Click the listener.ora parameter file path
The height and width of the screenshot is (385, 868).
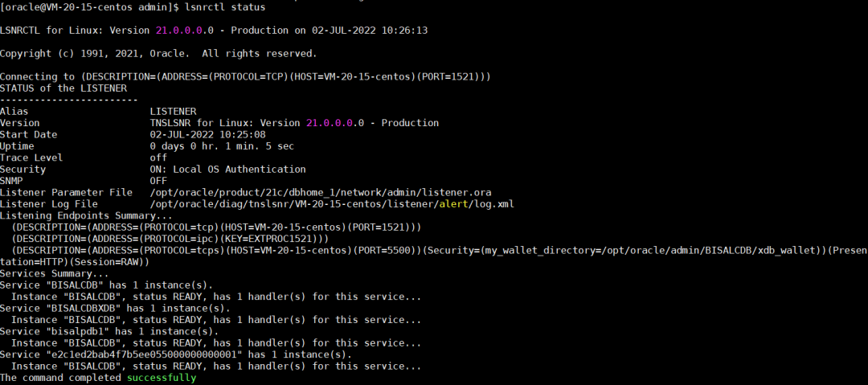[320, 193]
